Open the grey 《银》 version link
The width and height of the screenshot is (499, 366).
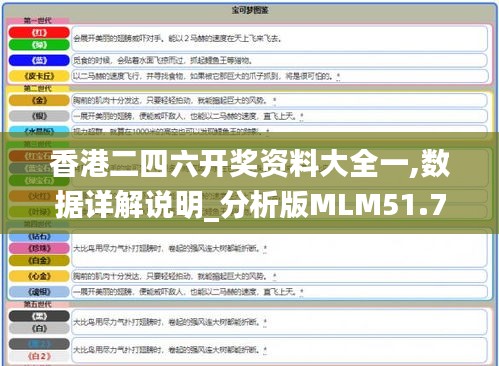39,116
